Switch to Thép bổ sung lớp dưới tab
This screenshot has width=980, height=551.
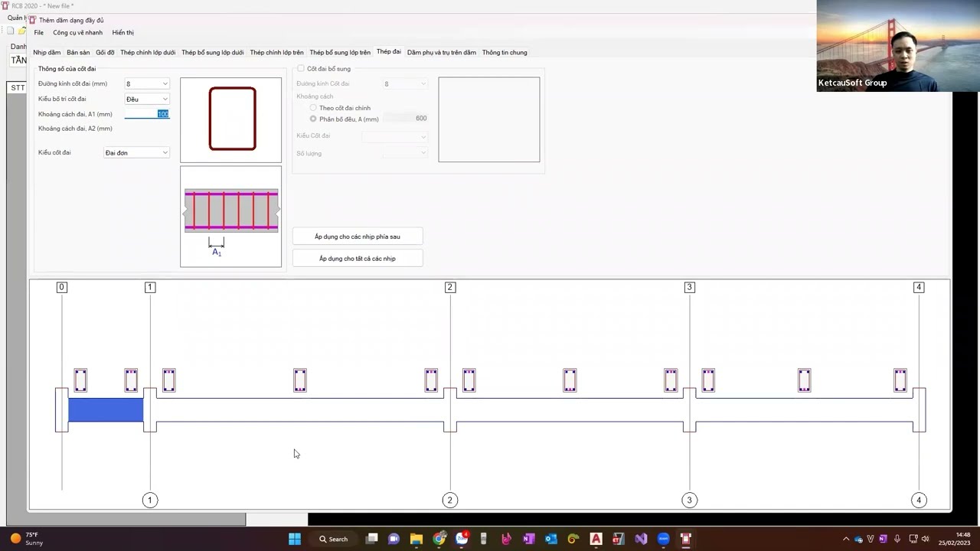213,52
